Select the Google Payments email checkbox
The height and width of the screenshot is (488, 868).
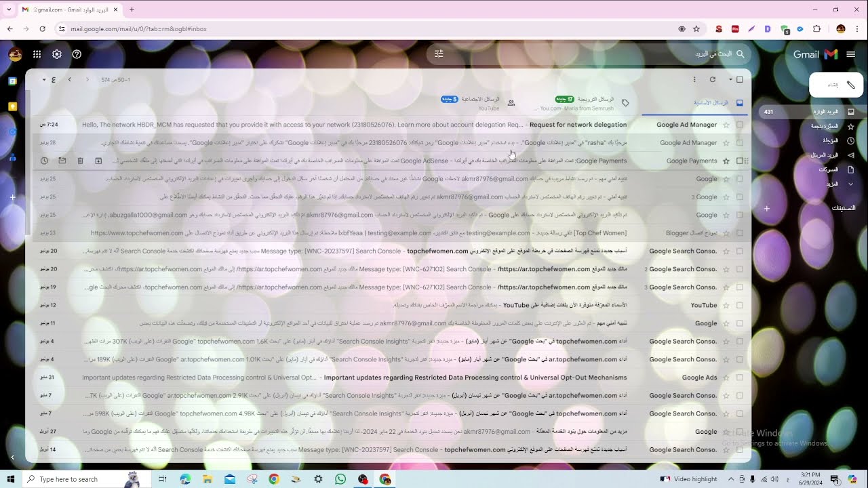740,161
